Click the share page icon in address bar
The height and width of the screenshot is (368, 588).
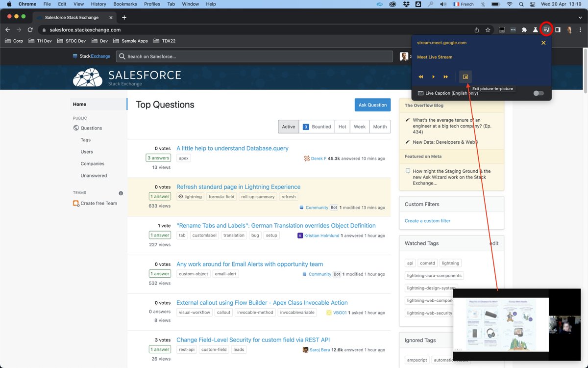477,30
